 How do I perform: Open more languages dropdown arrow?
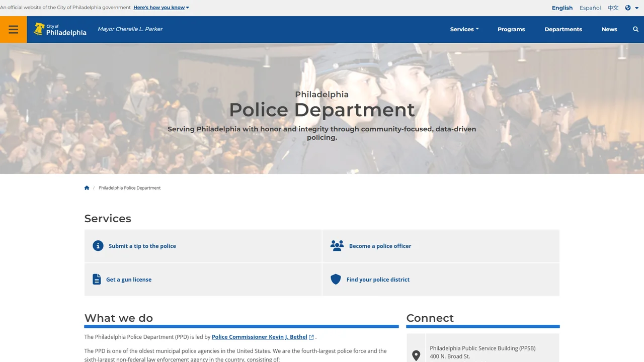637,8
